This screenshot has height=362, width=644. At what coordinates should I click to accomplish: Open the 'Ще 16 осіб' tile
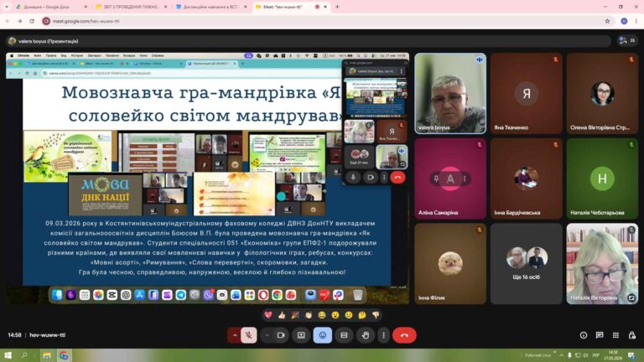click(526, 263)
